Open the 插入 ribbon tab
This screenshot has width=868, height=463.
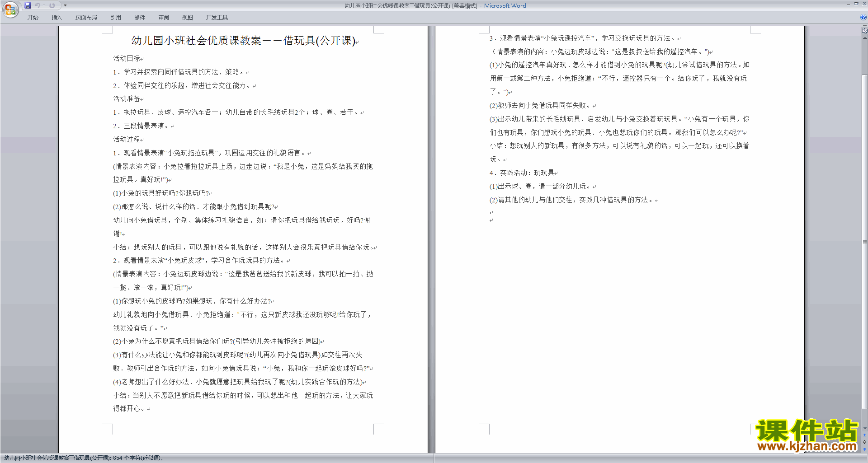pos(57,18)
